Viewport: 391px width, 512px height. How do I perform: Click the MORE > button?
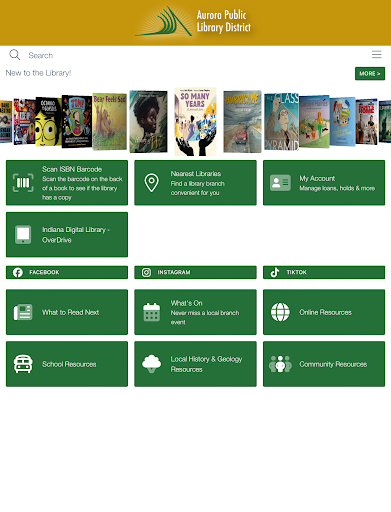[x=370, y=74]
